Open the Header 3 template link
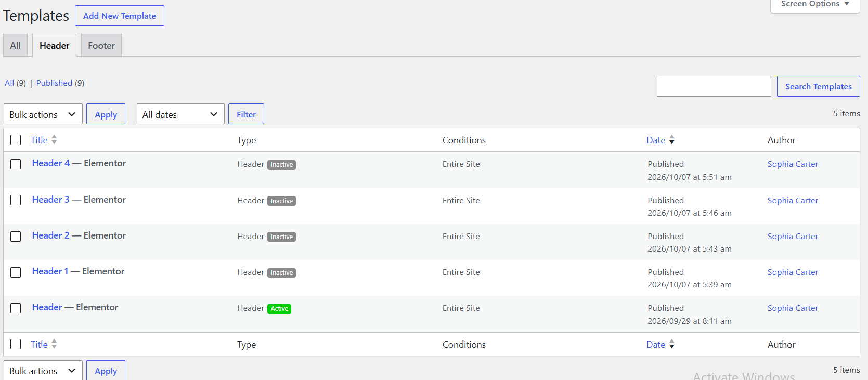868x380 pixels. coord(50,200)
